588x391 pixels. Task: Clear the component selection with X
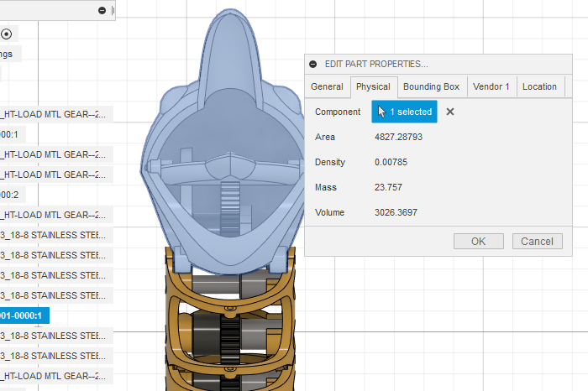[450, 112]
